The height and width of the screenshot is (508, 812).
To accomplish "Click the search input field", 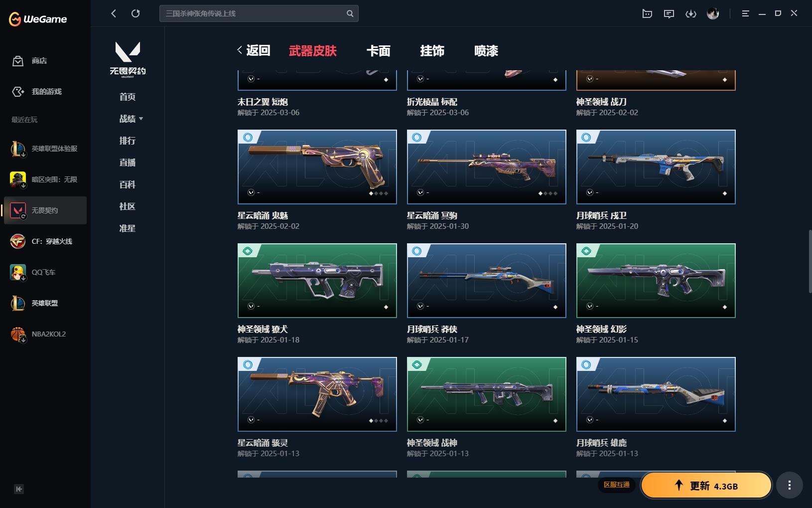I will pyautogui.click(x=259, y=13).
